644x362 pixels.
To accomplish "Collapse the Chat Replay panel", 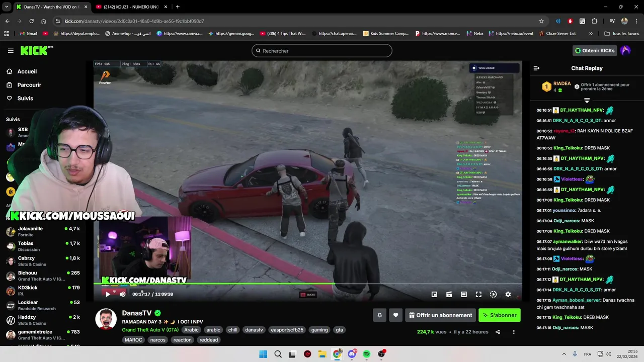I will pyautogui.click(x=536, y=68).
